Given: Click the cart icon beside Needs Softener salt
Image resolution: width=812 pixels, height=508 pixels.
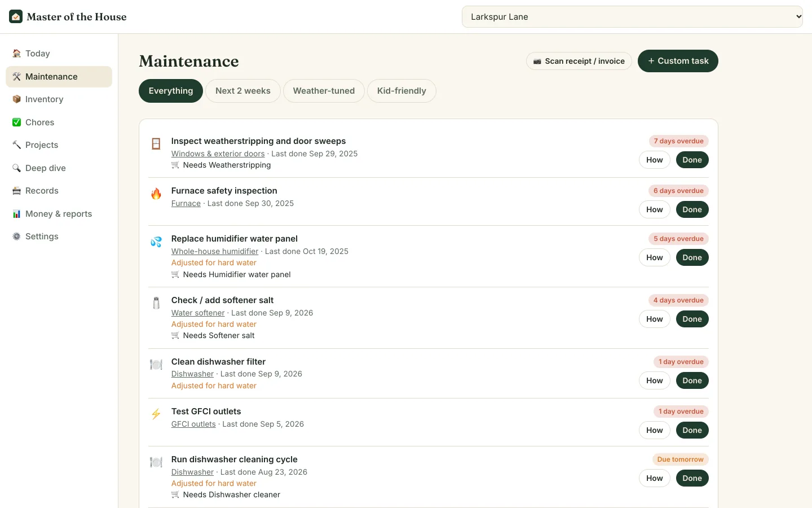Looking at the screenshot, I should pos(175,336).
